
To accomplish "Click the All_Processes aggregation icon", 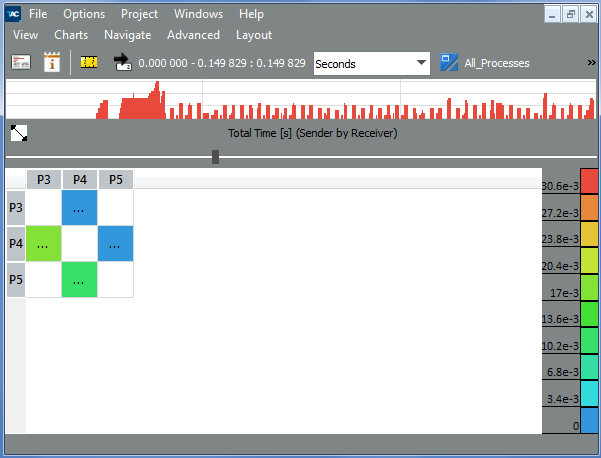I will coord(449,62).
